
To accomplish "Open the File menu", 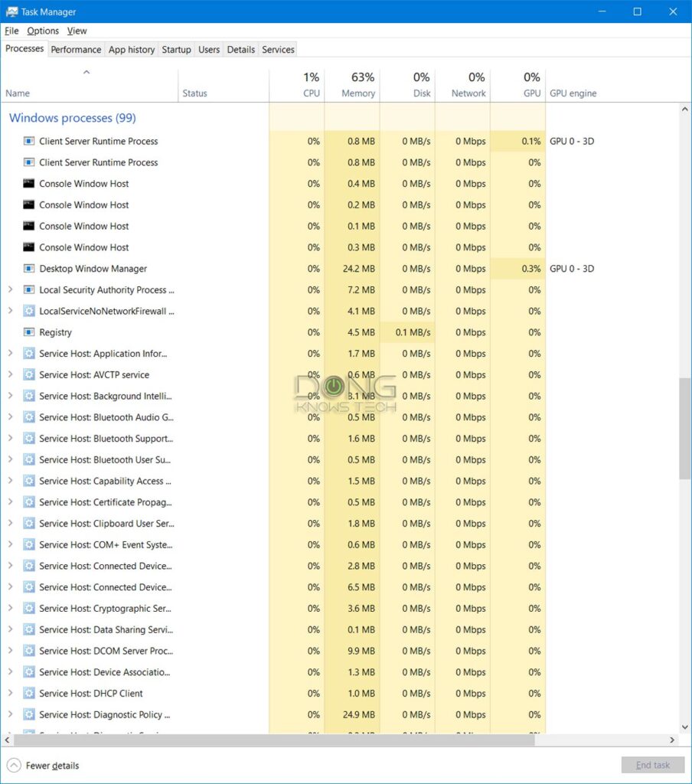I will pos(11,31).
